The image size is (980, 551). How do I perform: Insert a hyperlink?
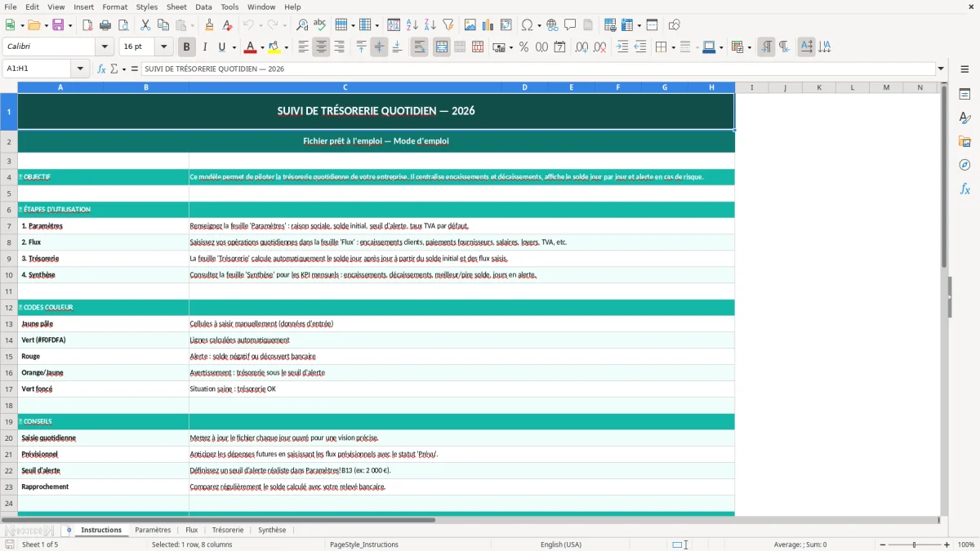coord(553,25)
